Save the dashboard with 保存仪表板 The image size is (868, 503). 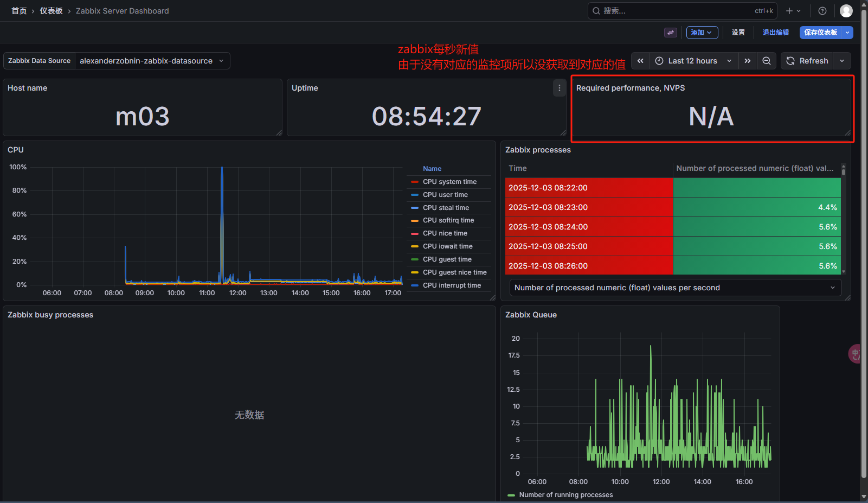coord(820,33)
